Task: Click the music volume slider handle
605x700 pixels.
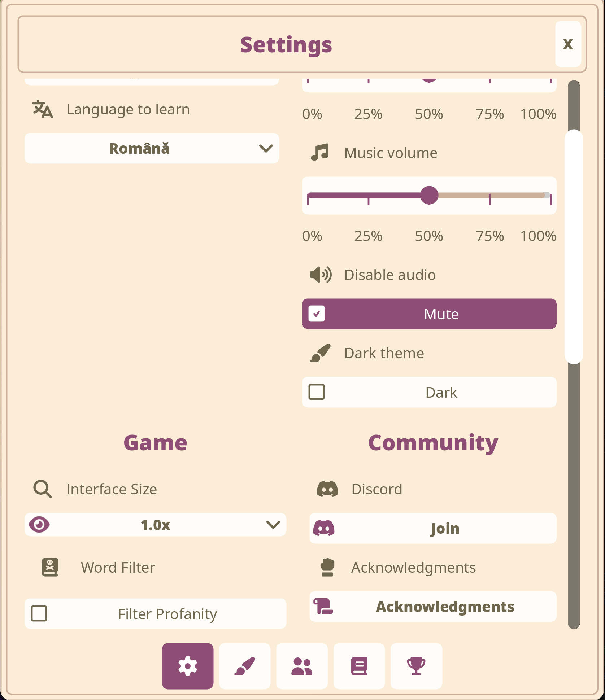Action: 429,195
